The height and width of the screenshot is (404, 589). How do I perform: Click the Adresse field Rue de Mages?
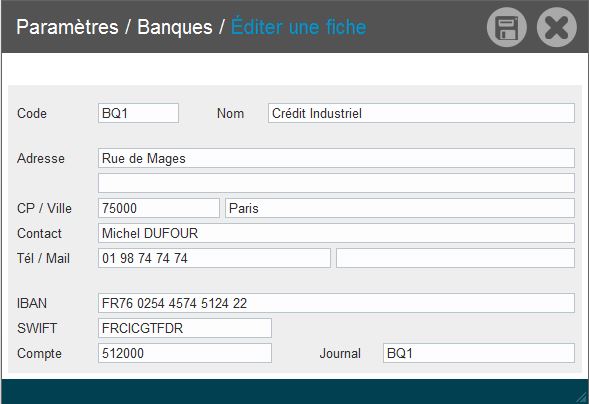336,158
